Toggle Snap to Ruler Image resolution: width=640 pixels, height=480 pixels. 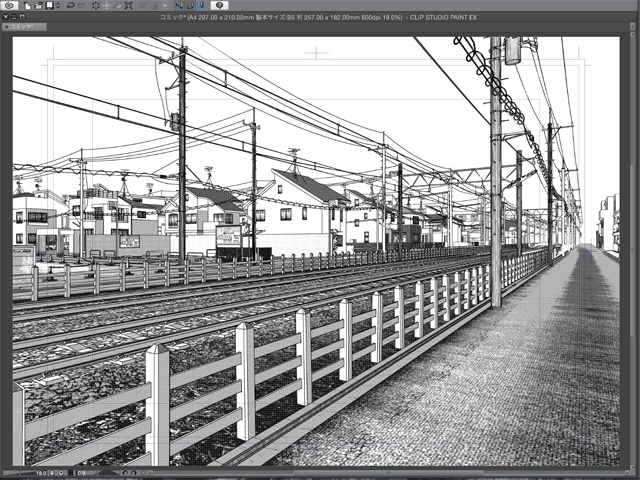[179, 6]
